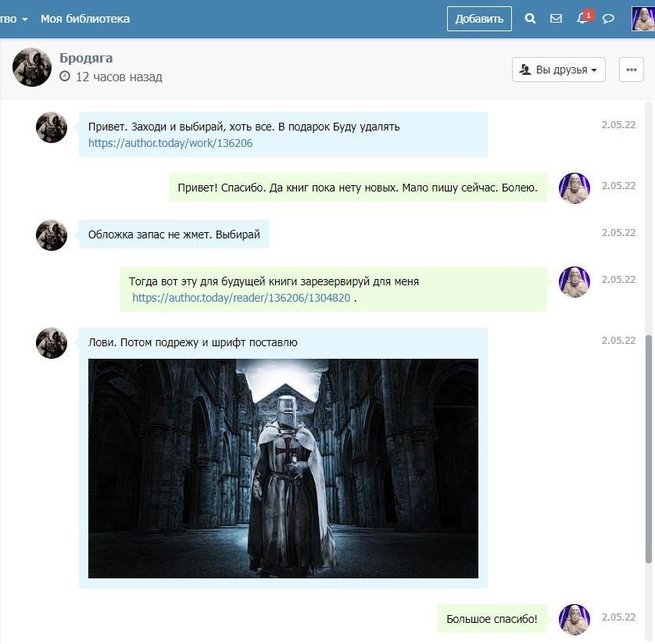This screenshot has height=644, width=655.
Task: Click Бродяга's large avatar in conversation header
Action: tap(32, 67)
